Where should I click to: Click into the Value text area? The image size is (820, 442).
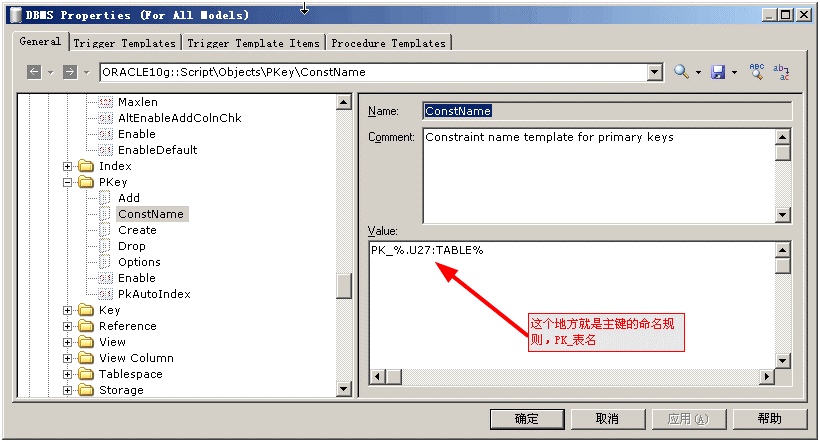[572, 305]
